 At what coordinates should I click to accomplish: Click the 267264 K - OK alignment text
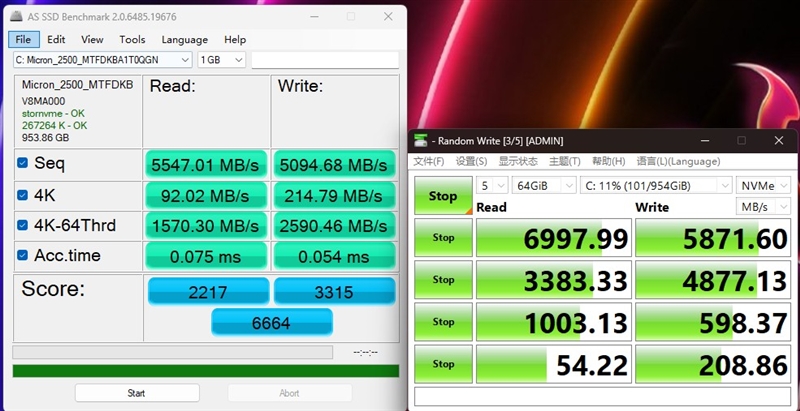[x=54, y=125]
